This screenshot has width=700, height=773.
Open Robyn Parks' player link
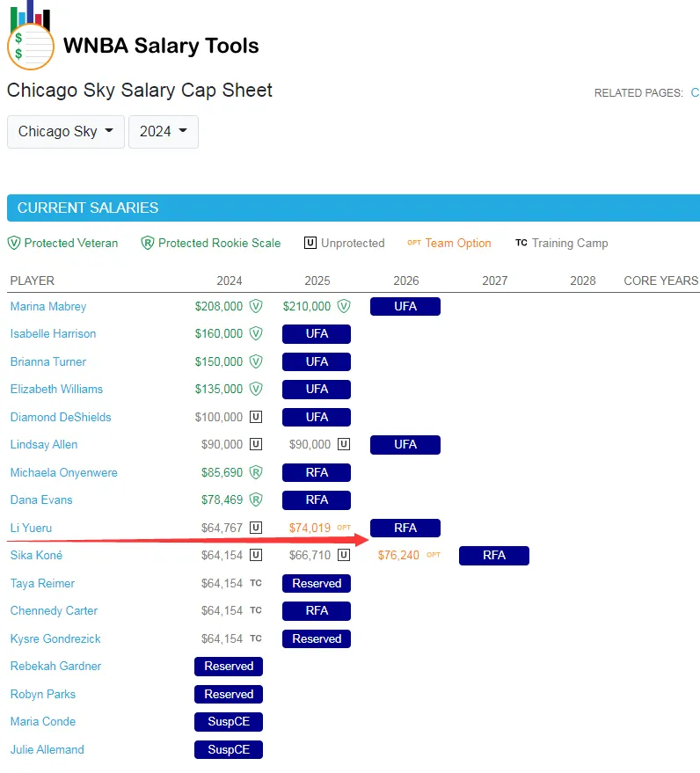point(43,694)
